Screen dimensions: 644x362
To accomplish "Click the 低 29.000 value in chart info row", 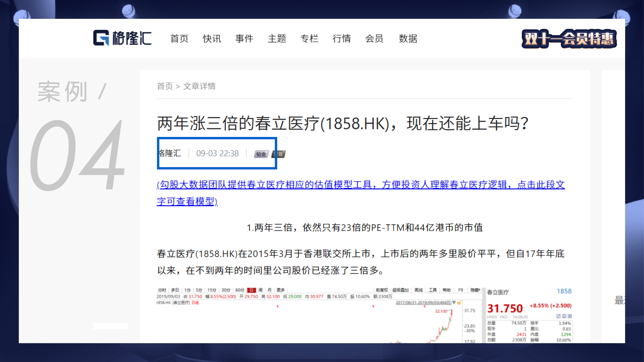I will pos(292,297).
